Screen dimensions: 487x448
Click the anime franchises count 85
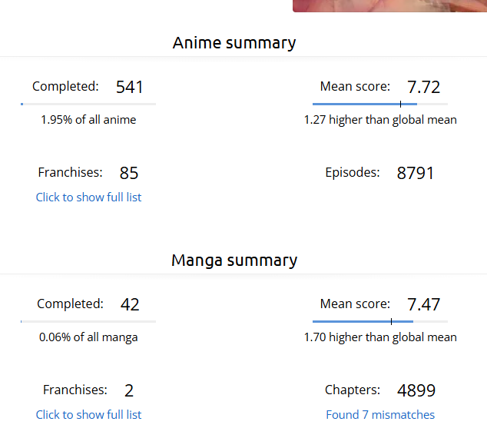click(129, 174)
